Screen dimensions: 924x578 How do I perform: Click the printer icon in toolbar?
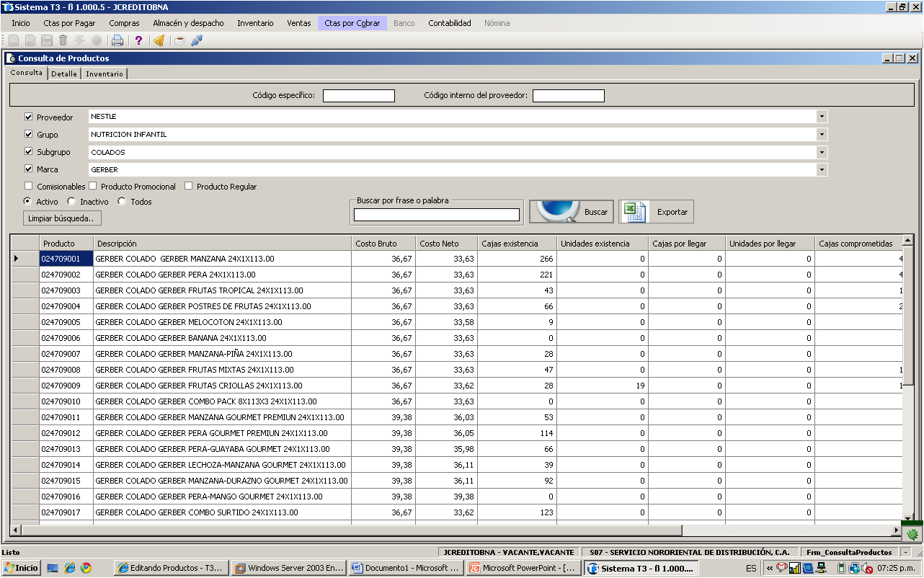[117, 40]
